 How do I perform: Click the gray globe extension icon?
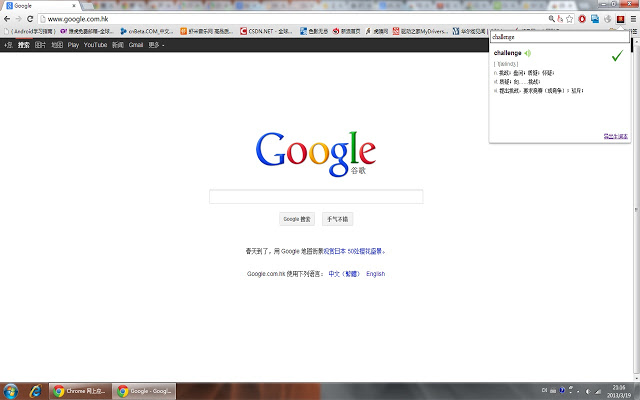point(608,19)
